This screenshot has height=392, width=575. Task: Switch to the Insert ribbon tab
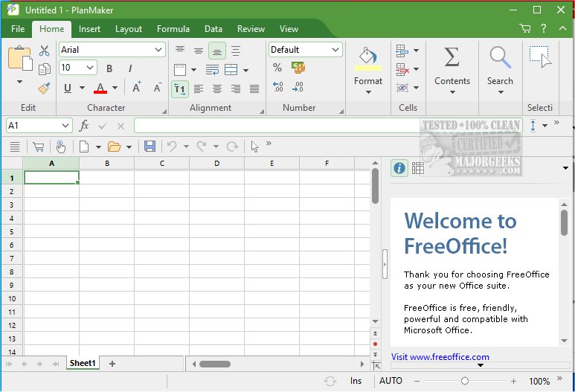coord(89,29)
